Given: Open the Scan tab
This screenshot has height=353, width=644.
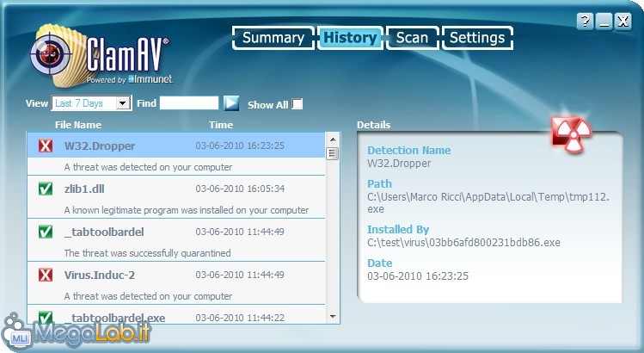Looking at the screenshot, I should pos(412,38).
